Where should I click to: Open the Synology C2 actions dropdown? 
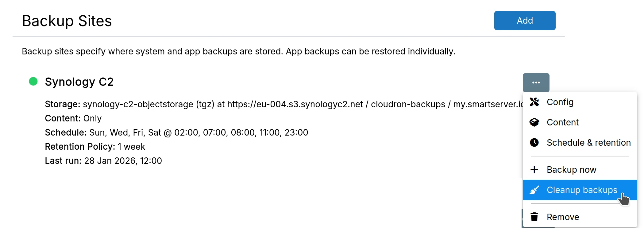536,82
